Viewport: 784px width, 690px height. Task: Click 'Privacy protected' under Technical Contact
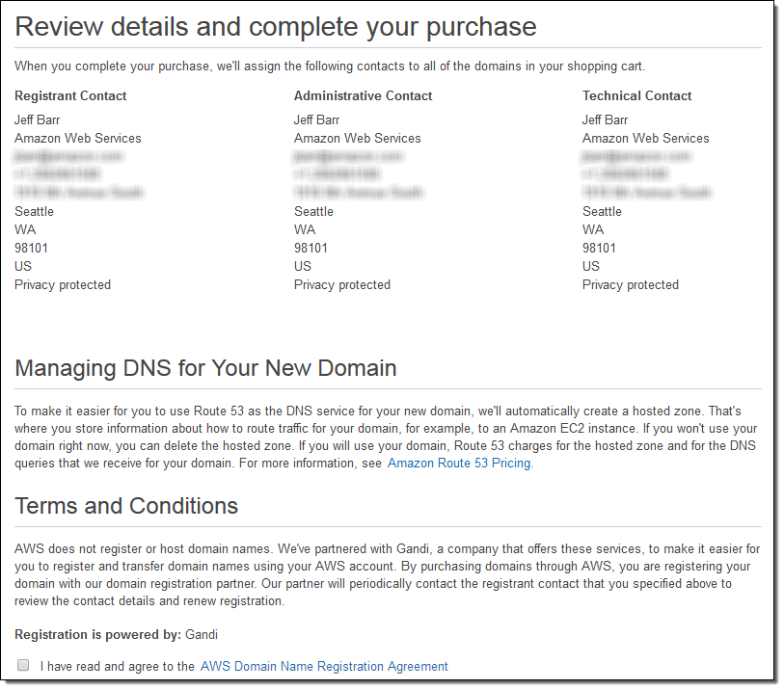click(631, 285)
